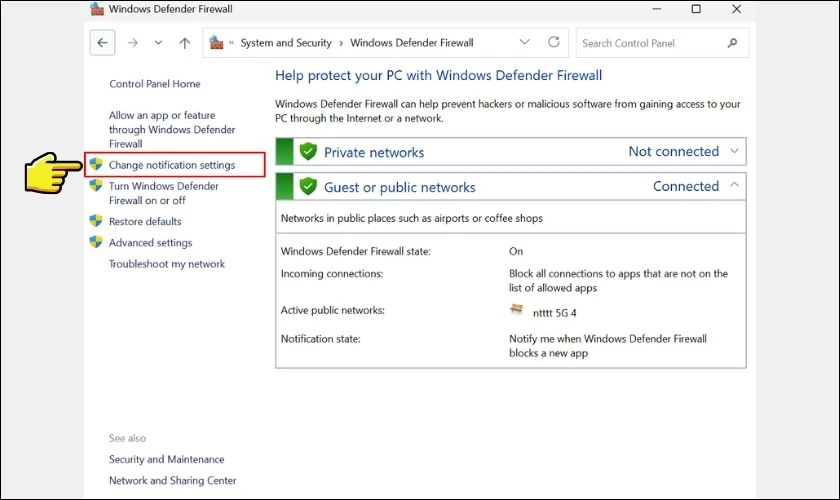Click the Active public networks label
Viewport: 840px width, 500px height.
click(x=333, y=310)
